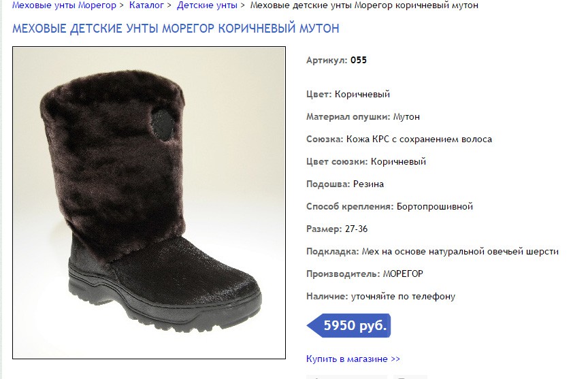Click the uppercase blue page heading МЕХОВЫЕ ДЕТСКИЕ УНТЫ
The image size is (588, 379).
(x=176, y=29)
